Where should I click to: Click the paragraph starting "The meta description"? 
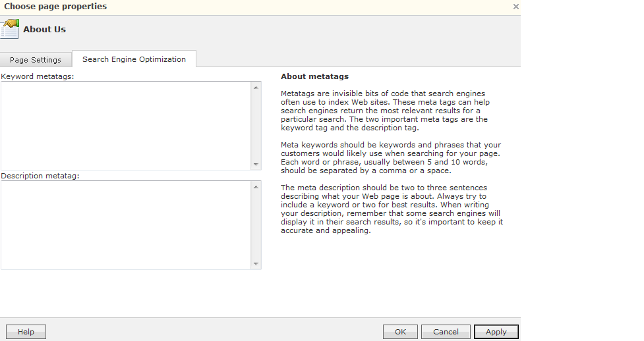(x=392, y=209)
